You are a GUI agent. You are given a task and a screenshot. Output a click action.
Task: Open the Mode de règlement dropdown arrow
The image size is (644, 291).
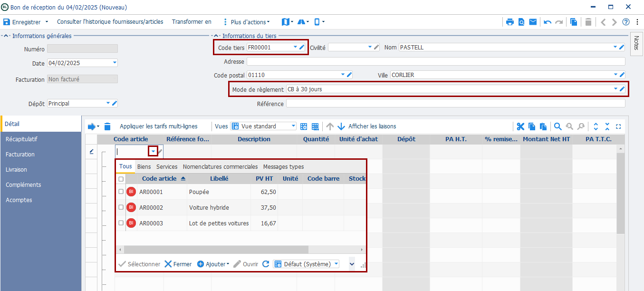(615, 89)
